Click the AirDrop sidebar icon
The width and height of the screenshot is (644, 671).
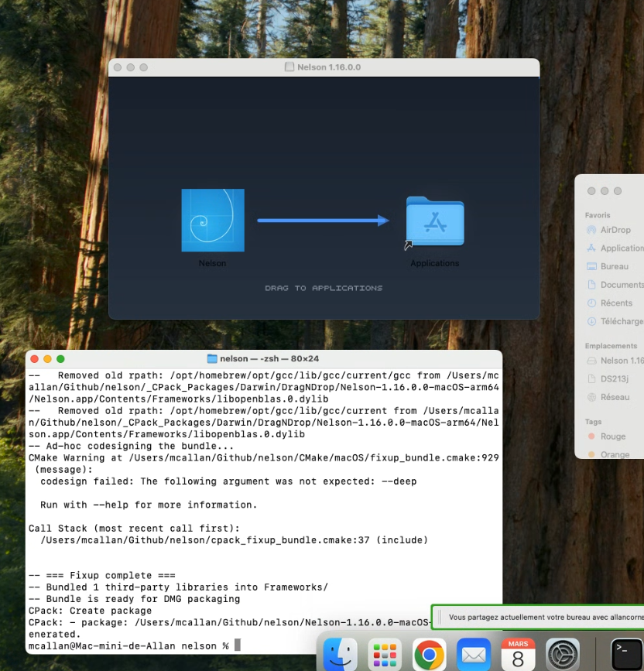point(591,230)
